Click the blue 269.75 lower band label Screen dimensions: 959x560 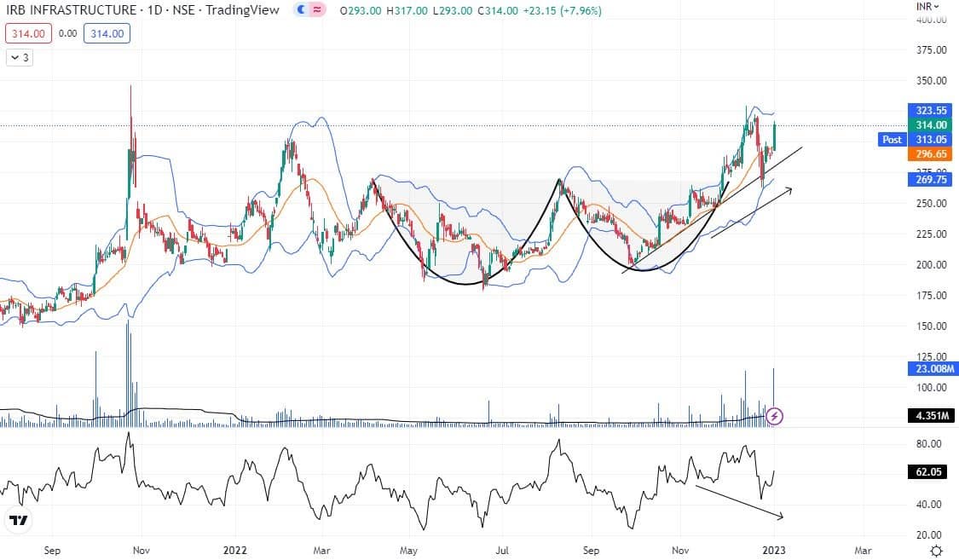(x=926, y=180)
